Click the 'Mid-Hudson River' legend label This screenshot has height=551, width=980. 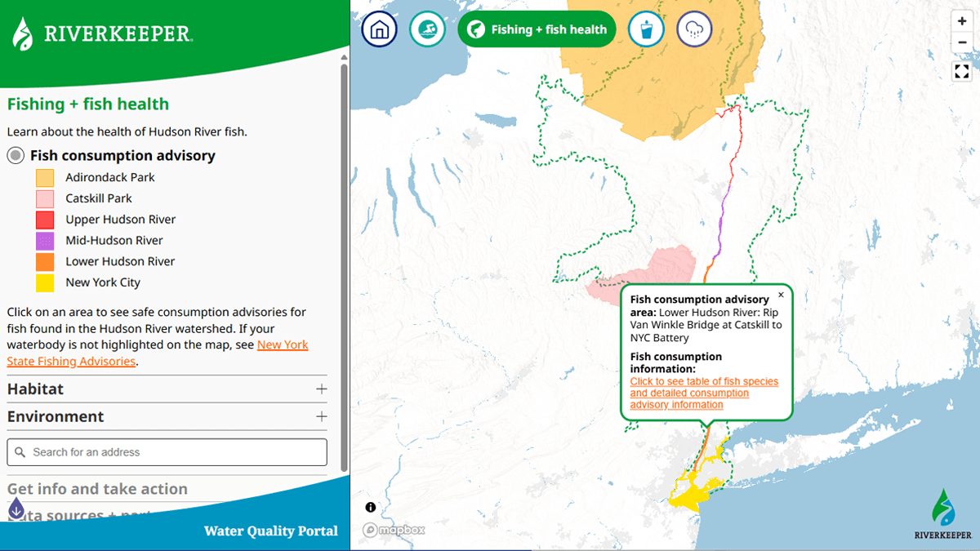[x=114, y=241]
